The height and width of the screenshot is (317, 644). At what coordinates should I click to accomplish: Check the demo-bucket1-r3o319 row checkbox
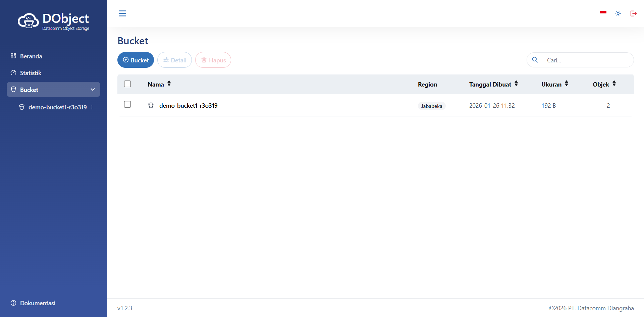pos(127,104)
